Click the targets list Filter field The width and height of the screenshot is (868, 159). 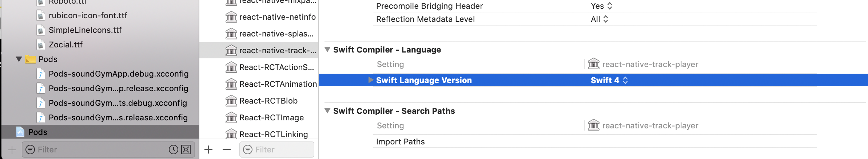(x=280, y=150)
